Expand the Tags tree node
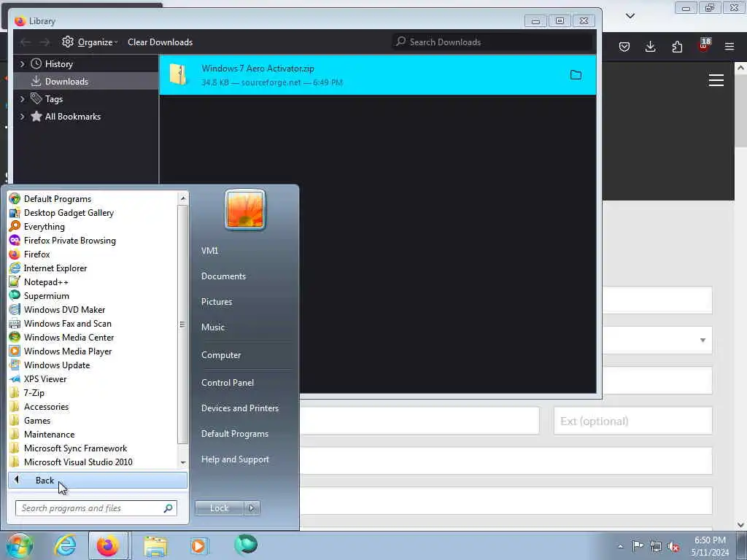 tap(22, 99)
